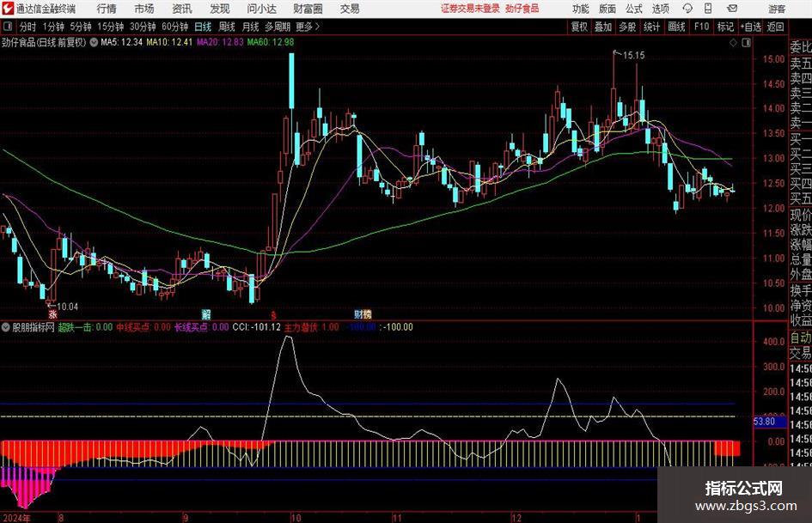Select the 日线 daily period tab
Screen dimensions: 812x523
point(203,27)
